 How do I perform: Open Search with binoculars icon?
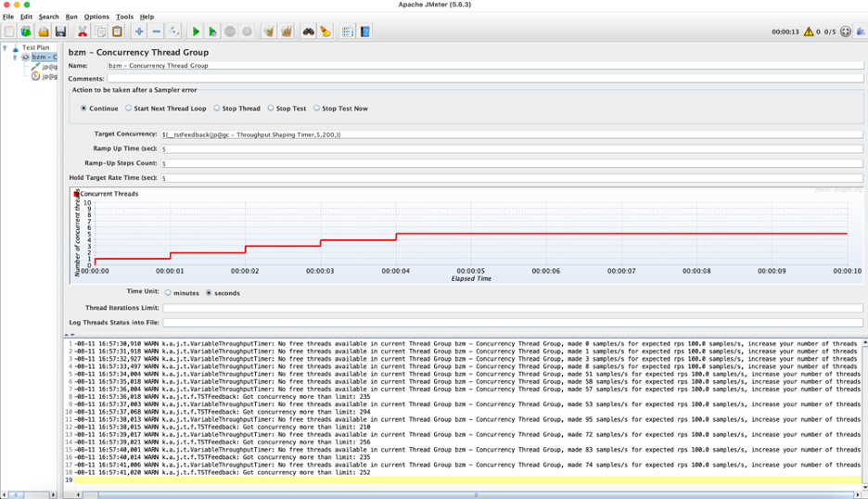pos(308,32)
